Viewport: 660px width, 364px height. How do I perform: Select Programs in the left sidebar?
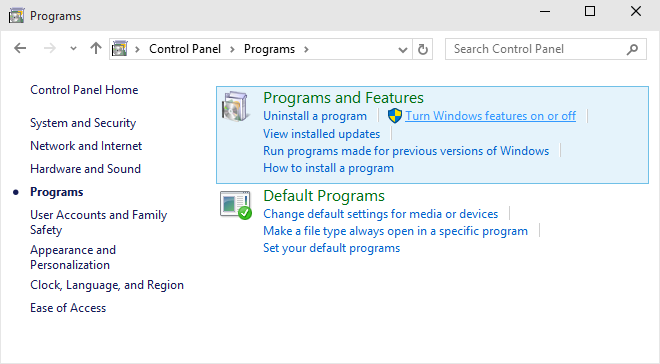(x=57, y=192)
